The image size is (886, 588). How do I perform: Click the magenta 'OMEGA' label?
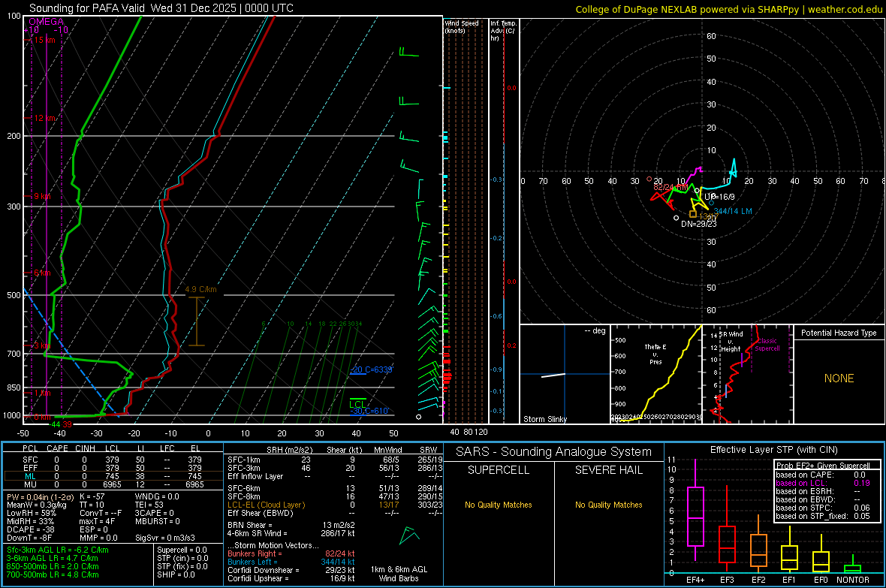[x=46, y=22]
